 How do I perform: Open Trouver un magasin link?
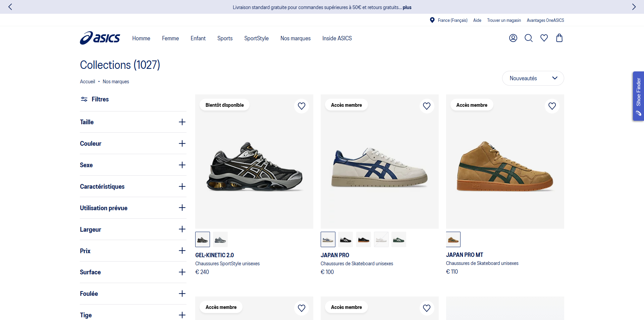pyautogui.click(x=504, y=20)
